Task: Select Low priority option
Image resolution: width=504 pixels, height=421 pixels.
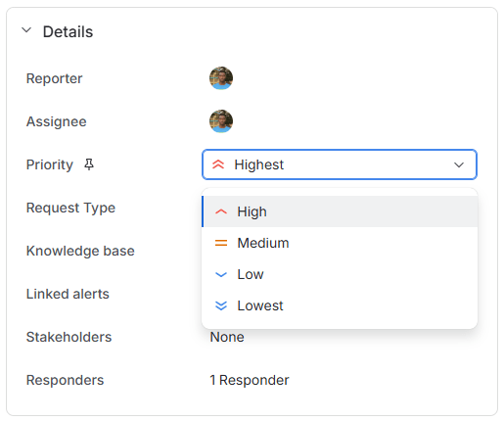Action: tap(340, 274)
